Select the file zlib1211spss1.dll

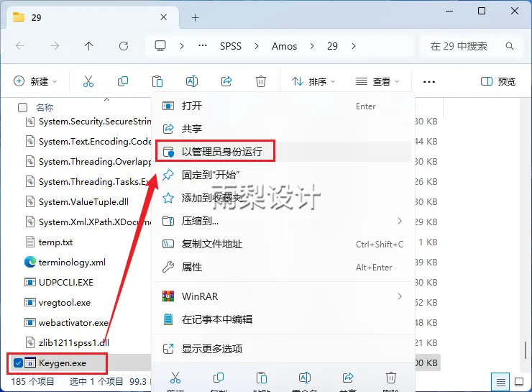[74, 342]
